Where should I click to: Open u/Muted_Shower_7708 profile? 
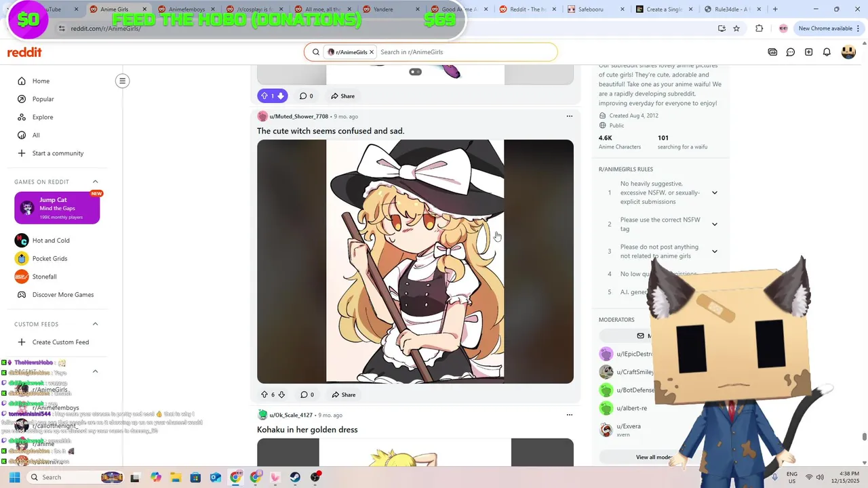[298, 117]
